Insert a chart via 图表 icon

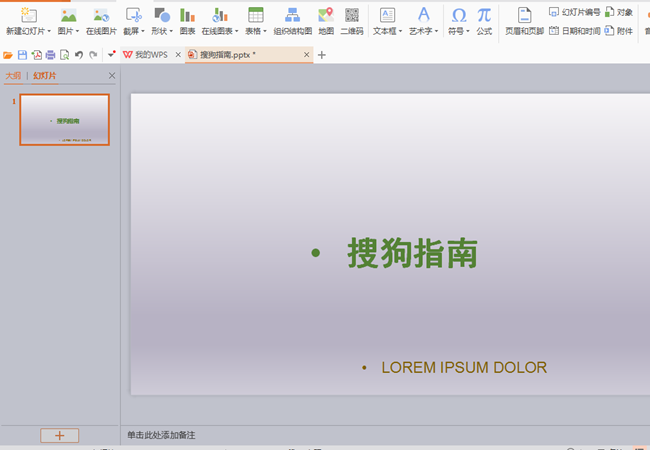pos(187,15)
